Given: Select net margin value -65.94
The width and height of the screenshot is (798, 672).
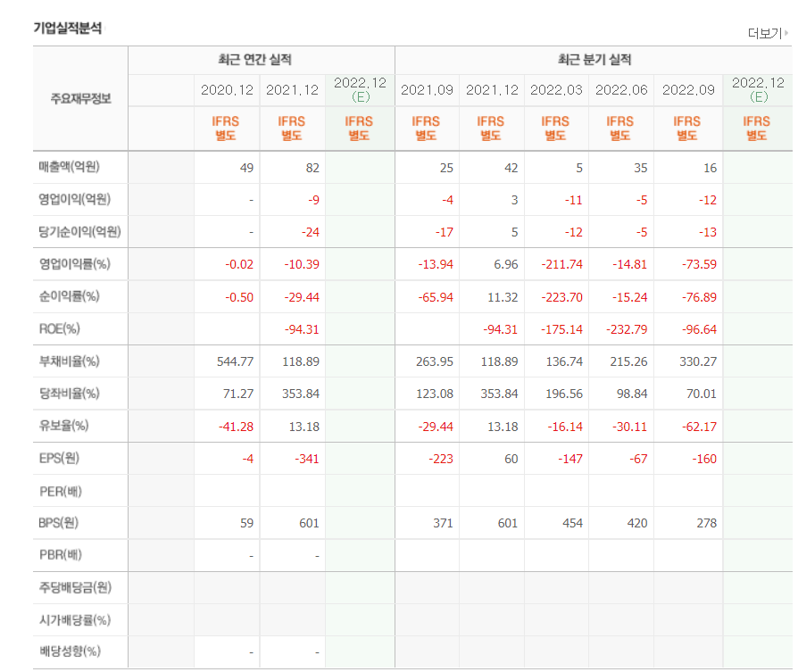Looking at the screenshot, I should tap(436, 297).
